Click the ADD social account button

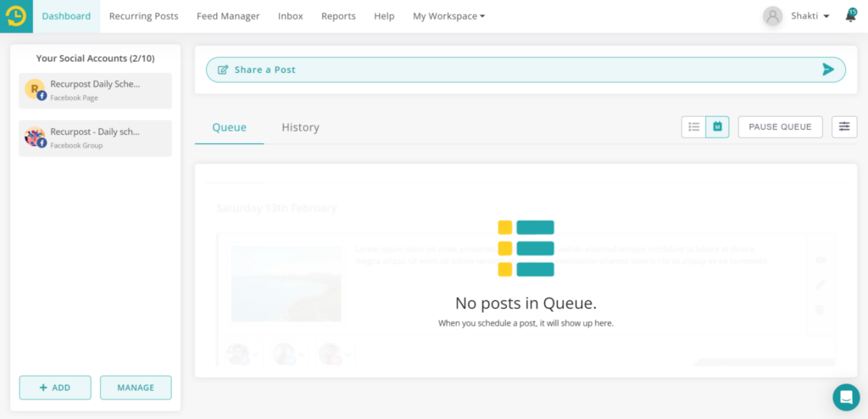(55, 388)
